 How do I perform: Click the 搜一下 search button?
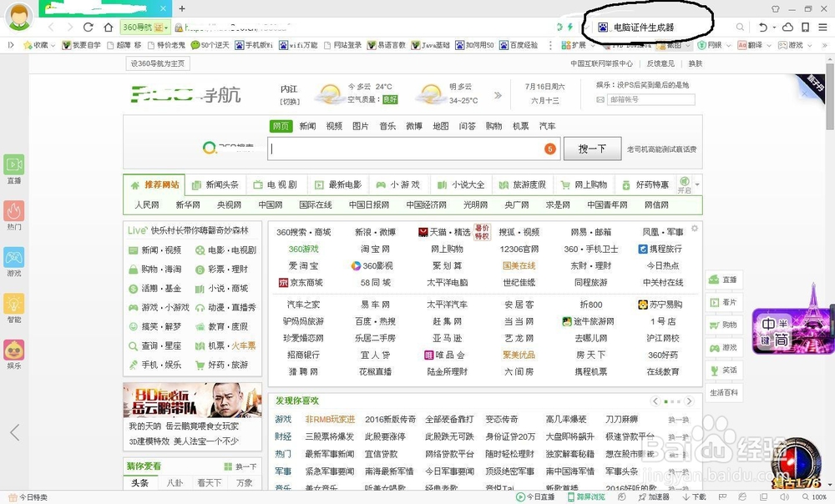point(592,149)
